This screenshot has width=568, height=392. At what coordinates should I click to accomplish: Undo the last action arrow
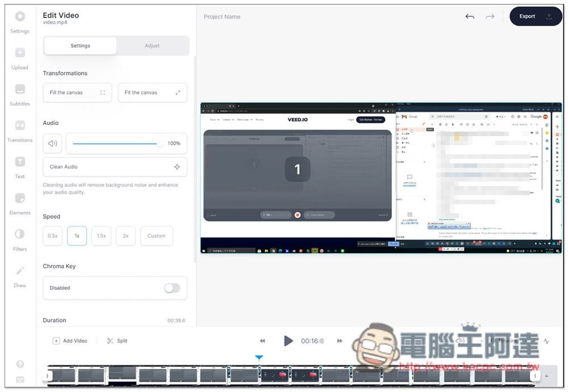pos(470,16)
